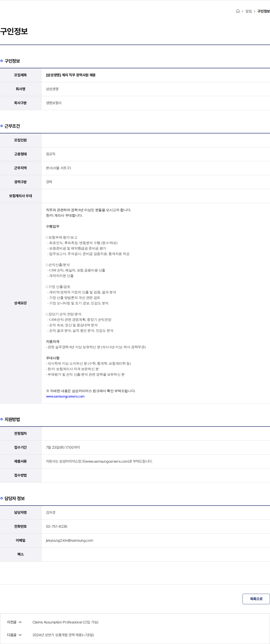Click the 이전글 label

pyautogui.click(x=11, y=622)
